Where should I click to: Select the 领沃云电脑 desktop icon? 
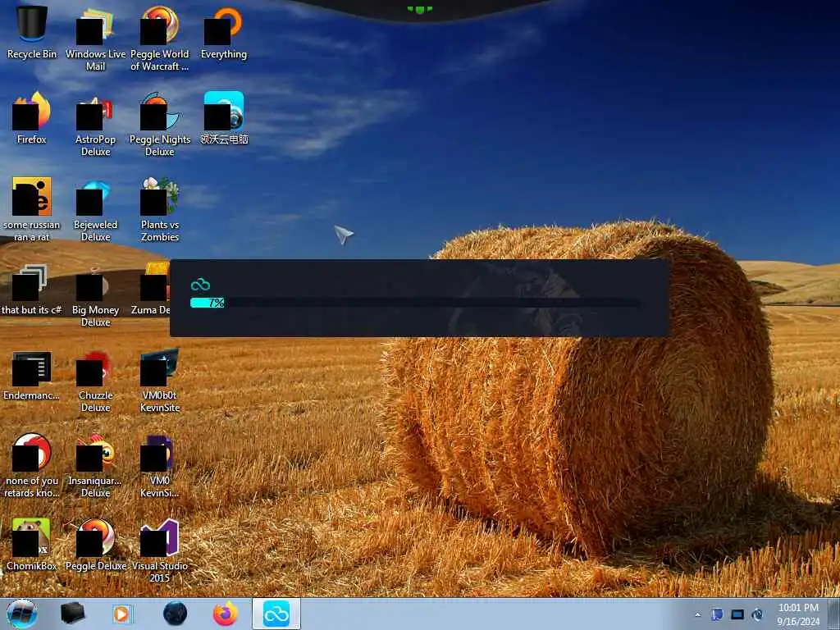point(223,118)
